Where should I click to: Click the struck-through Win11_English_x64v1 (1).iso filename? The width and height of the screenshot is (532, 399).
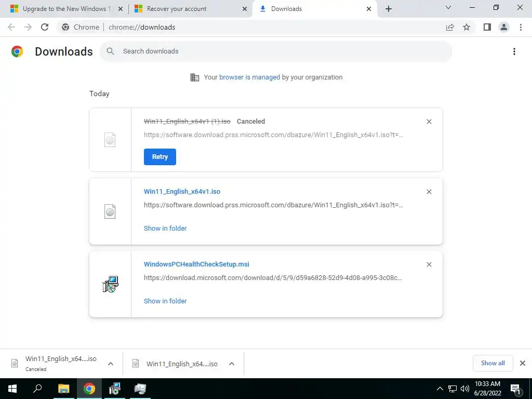tap(187, 122)
